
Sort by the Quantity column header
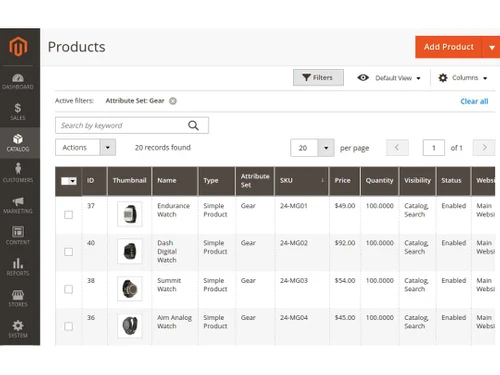379,181
